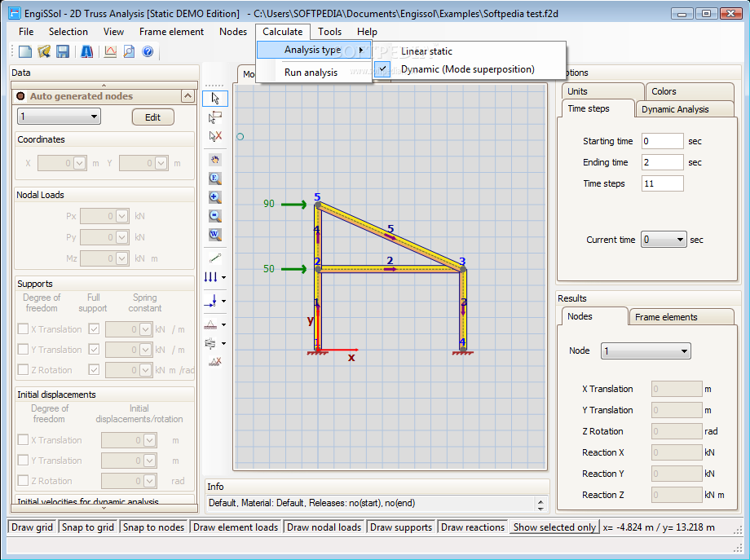Toggle Full support checkbox for Z Rotation
The image size is (750, 560).
94,370
